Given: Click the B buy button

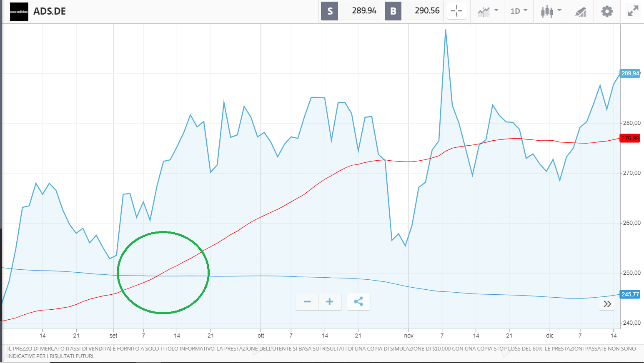Looking at the screenshot, I should [393, 11].
